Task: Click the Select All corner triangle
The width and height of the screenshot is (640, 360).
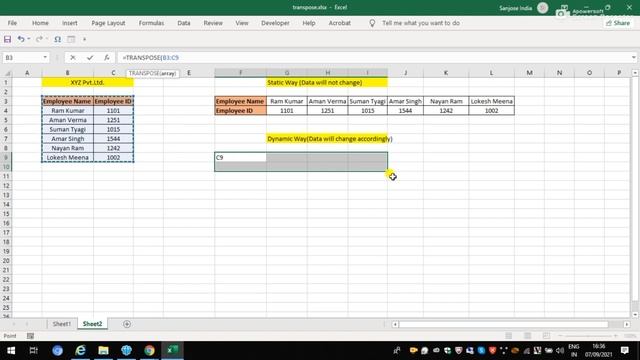Action: pyautogui.click(x=7, y=73)
